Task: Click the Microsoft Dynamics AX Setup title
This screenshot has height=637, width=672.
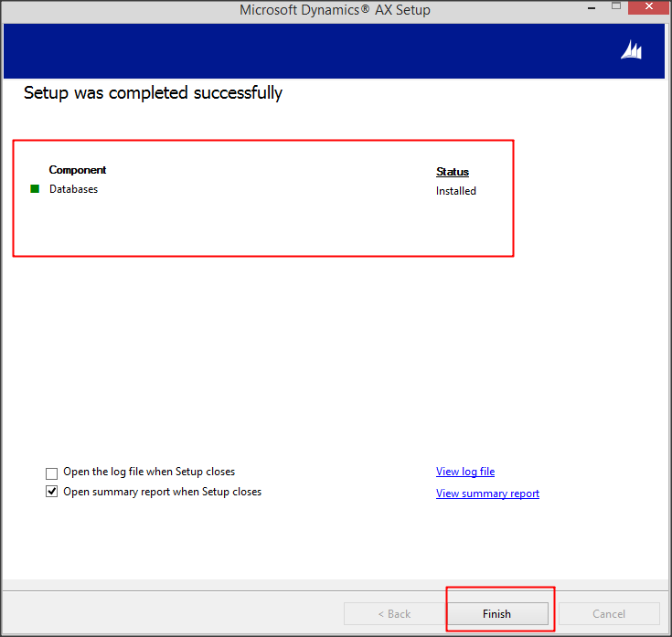Action: pyautogui.click(x=335, y=10)
